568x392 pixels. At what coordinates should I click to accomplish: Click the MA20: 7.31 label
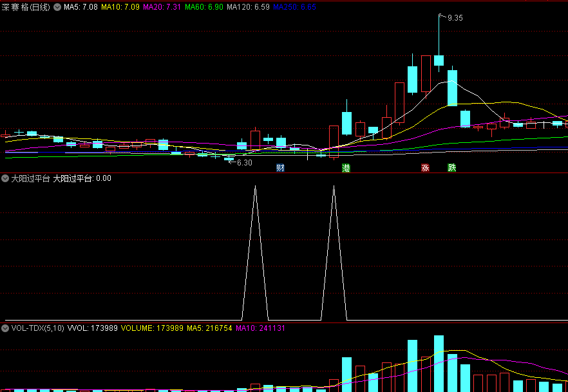(162, 7)
